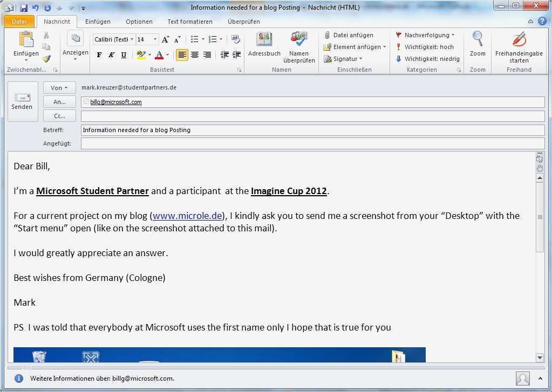This screenshot has width=552, height=392.
Task: Toggle underline (U) formatting
Action: pos(124,55)
